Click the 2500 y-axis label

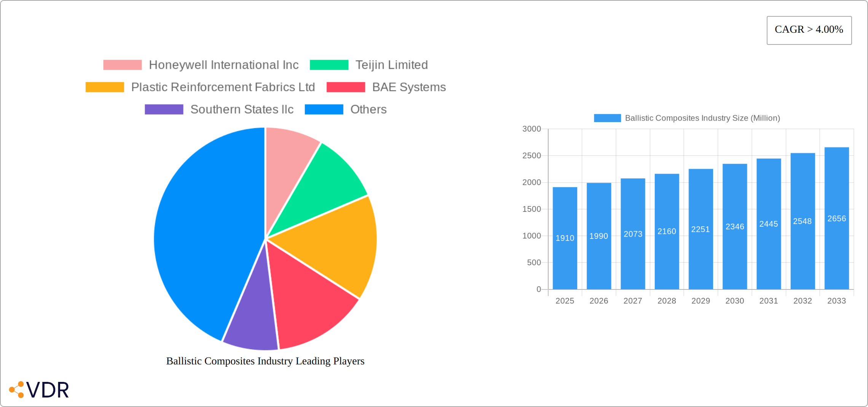click(531, 156)
